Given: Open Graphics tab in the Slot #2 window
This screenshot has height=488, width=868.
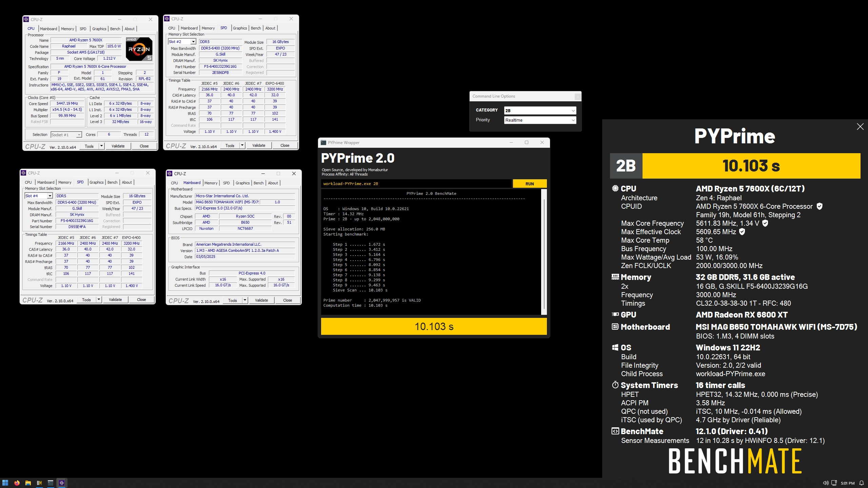Looking at the screenshot, I should coord(240,28).
